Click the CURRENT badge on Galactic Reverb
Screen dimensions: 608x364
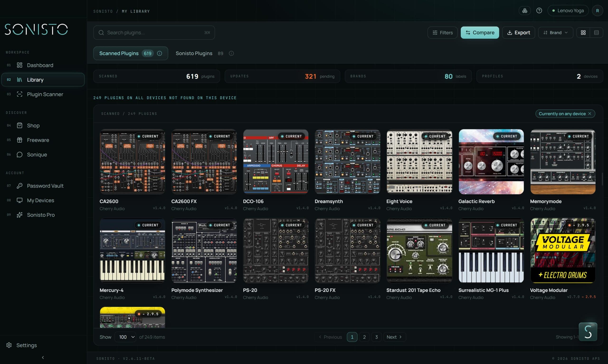point(507,136)
